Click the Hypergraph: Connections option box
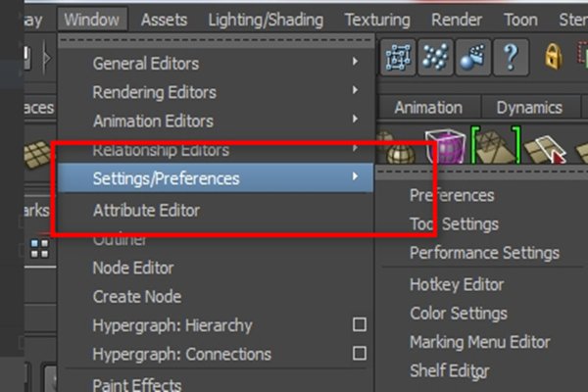 coord(359,354)
